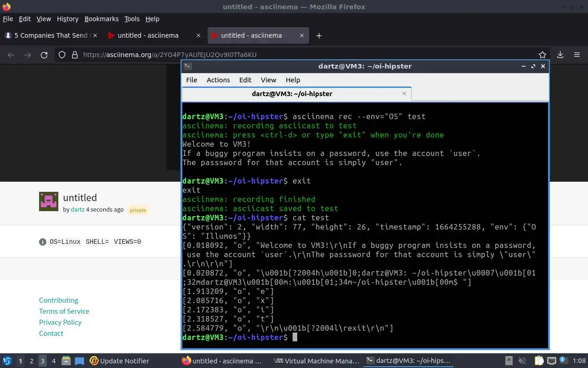Switch to workspace 2 in the pager
Viewport: 588px width, 368px height.
point(32,361)
